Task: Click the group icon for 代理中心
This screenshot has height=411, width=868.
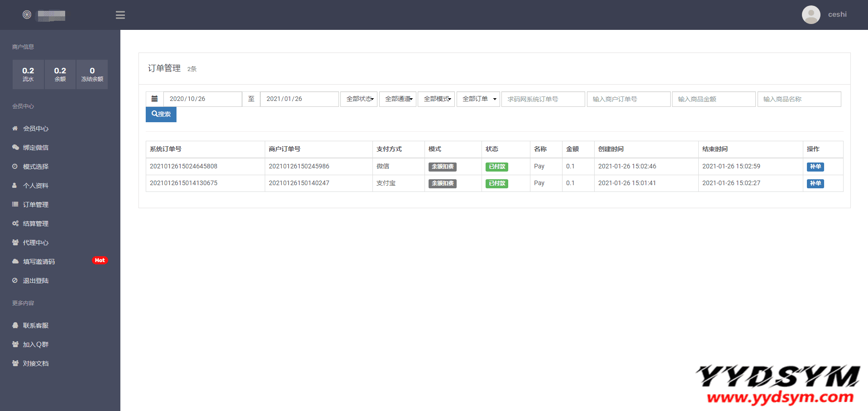Action: [15, 243]
